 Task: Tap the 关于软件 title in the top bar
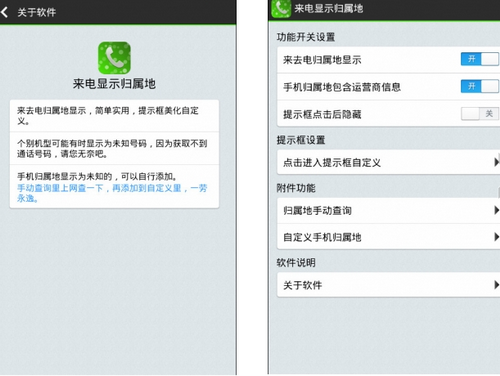(37, 12)
